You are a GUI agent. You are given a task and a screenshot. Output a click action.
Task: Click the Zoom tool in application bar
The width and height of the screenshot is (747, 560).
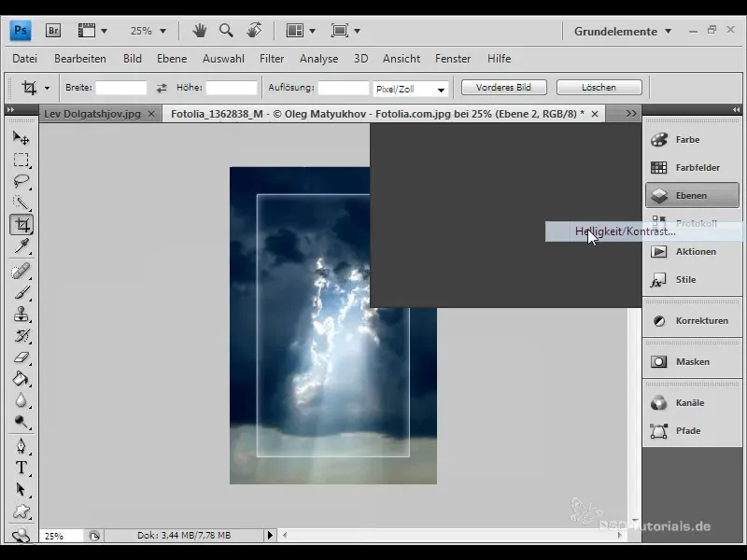(x=226, y=31)
